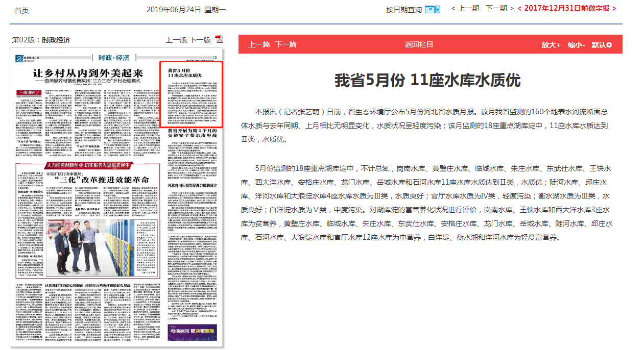Enlarge the article text with 放大+
Screen dimensions: 644x350
pyautogui.click(x=551, y=45)
